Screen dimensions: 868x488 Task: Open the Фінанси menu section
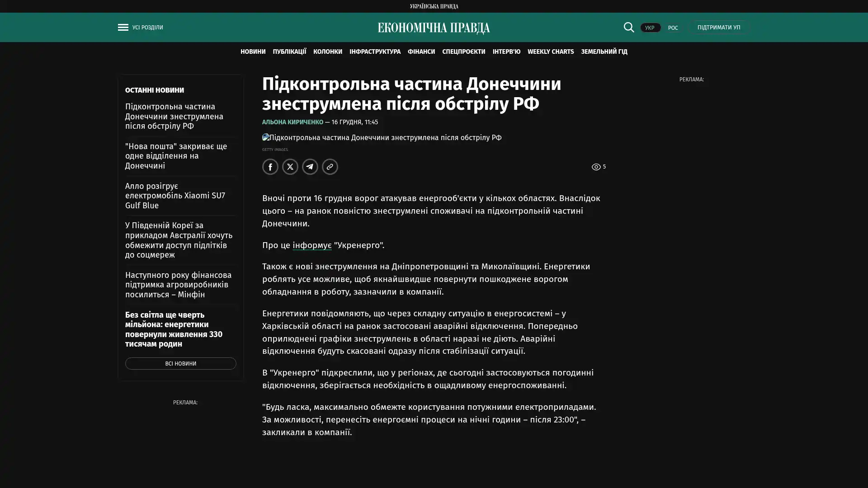[421, 52]
